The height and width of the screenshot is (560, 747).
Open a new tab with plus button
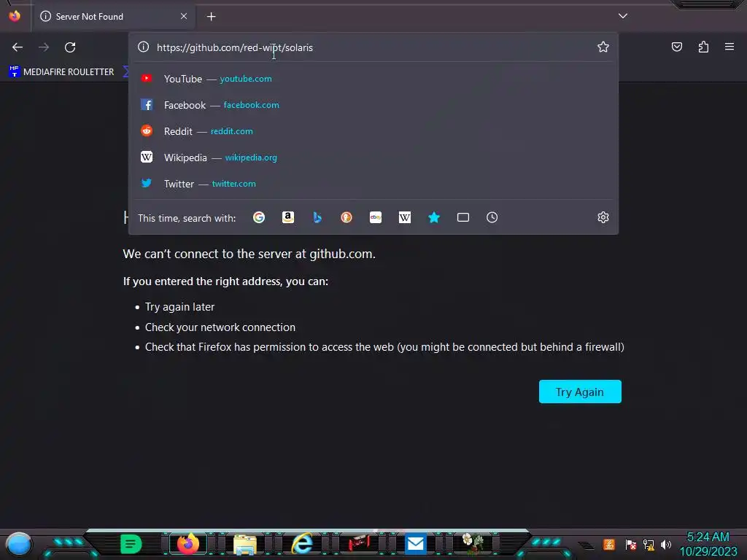pos(211,17)
